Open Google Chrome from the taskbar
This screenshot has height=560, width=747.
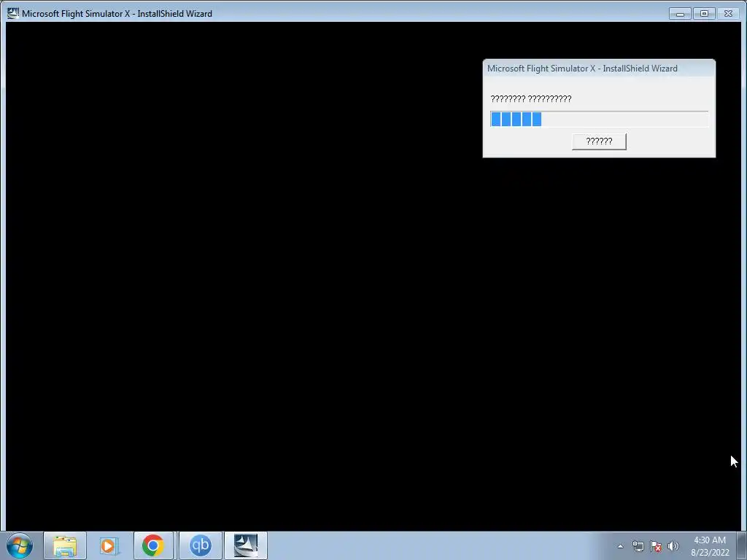[153, 545]
